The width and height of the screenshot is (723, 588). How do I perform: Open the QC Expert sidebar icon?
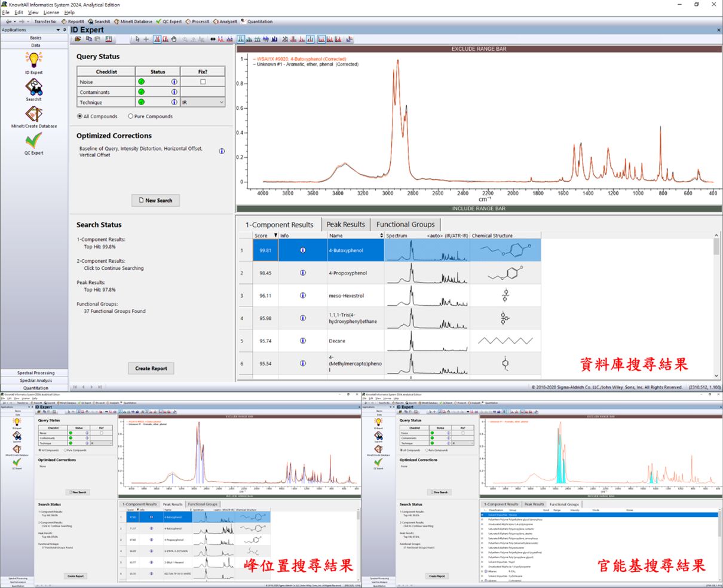click(x=33, y=143)
